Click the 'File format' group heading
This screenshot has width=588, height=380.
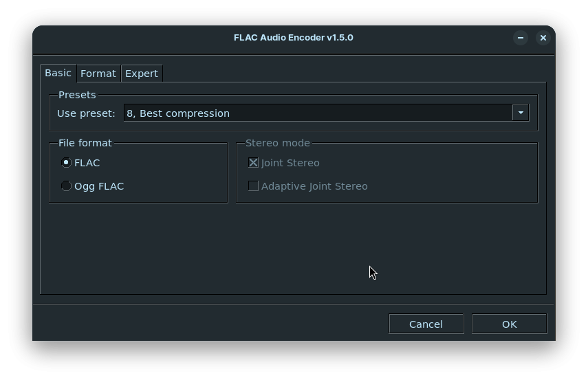85,143
